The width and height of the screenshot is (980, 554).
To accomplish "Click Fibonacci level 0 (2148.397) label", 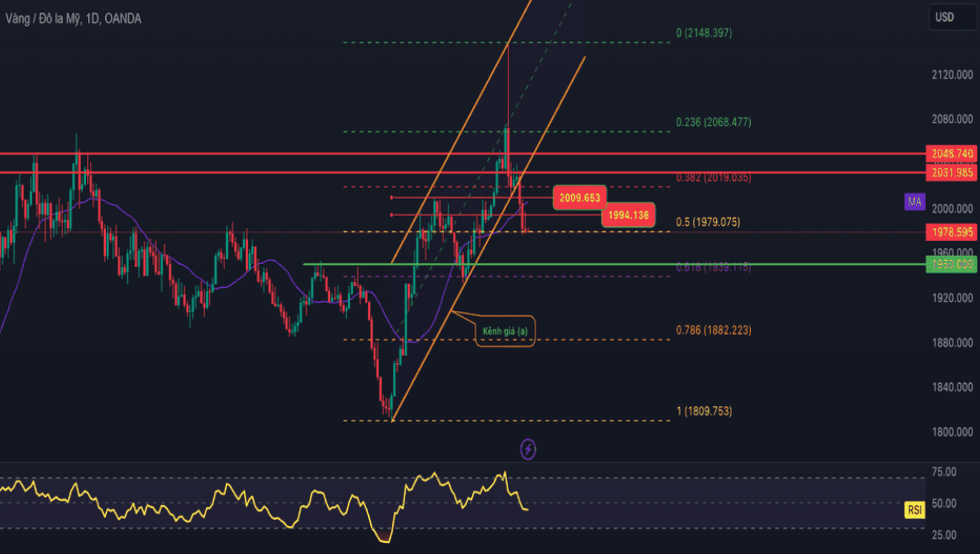I will pos(704,33).
